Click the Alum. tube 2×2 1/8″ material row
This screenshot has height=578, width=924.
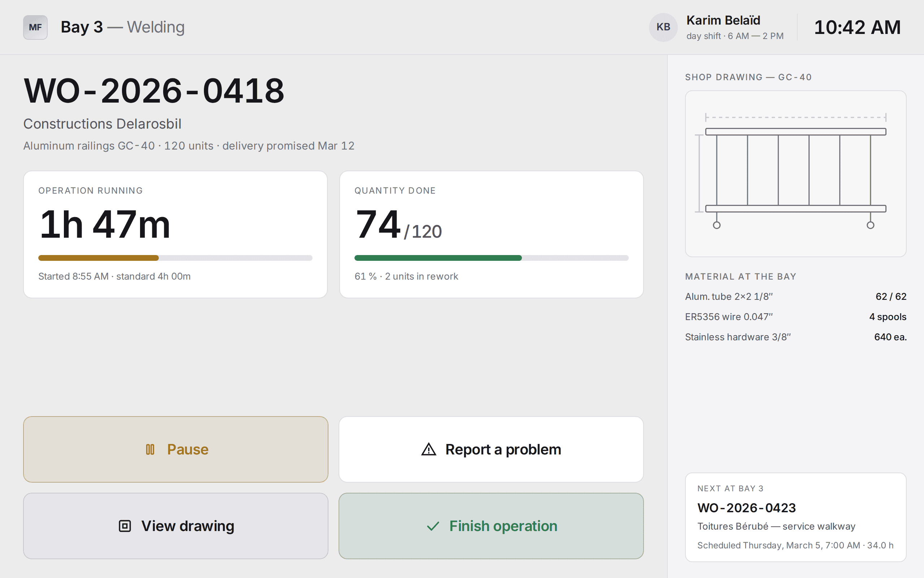point(796,297)
